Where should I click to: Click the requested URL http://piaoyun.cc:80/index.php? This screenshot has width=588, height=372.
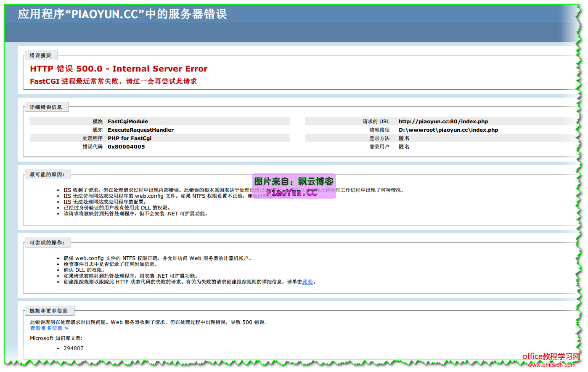pyautogui.click(x=443, y=122)
